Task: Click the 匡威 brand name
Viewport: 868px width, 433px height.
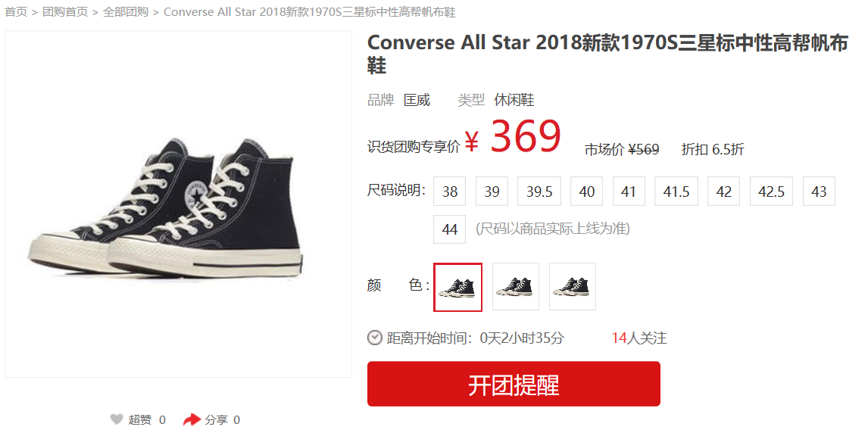Action: click(x=417, y=100)
